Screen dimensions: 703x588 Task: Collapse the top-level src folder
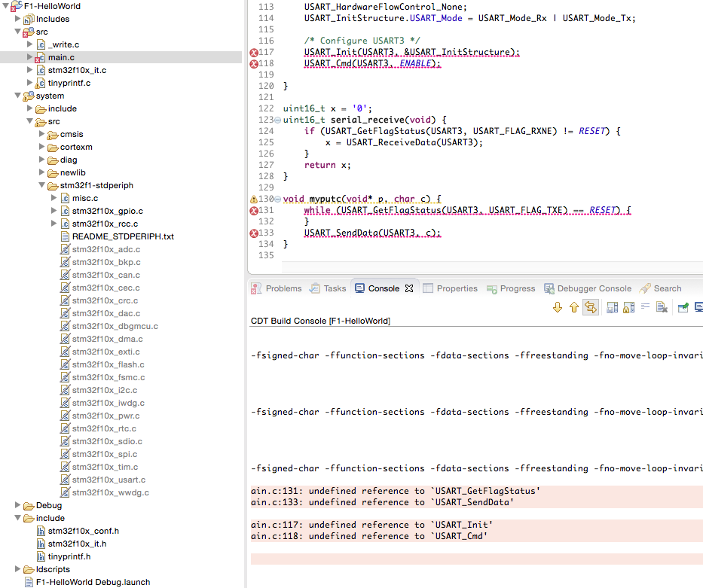[x=18, y=32]
